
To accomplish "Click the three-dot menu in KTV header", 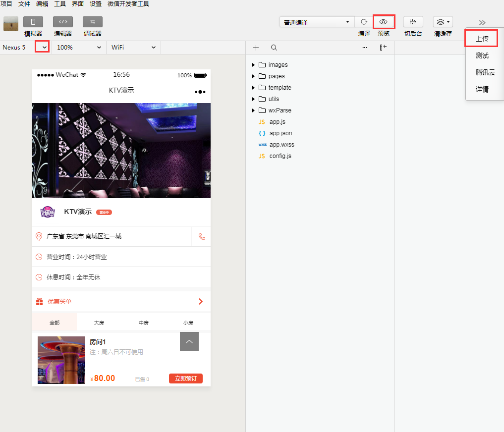I will [200, 92].
